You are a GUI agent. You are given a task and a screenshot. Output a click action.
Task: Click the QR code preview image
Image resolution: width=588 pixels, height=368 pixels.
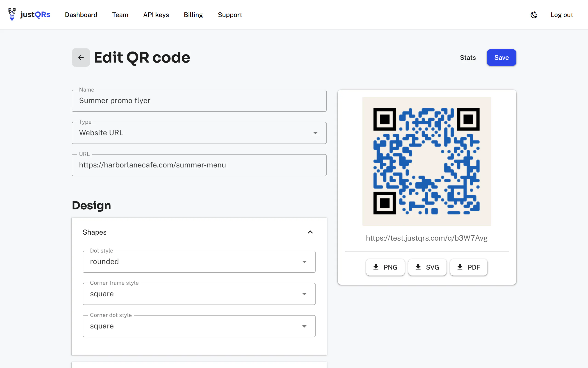coord(427,161)
